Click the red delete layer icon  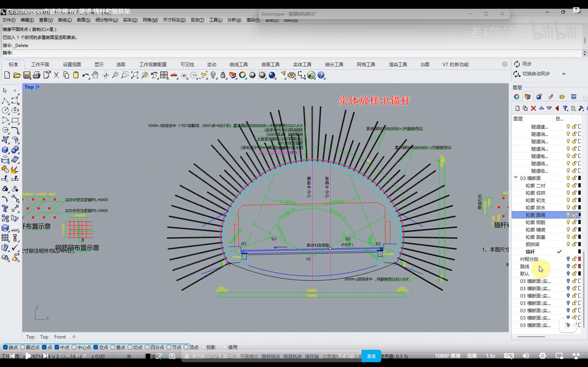point(533,108)
